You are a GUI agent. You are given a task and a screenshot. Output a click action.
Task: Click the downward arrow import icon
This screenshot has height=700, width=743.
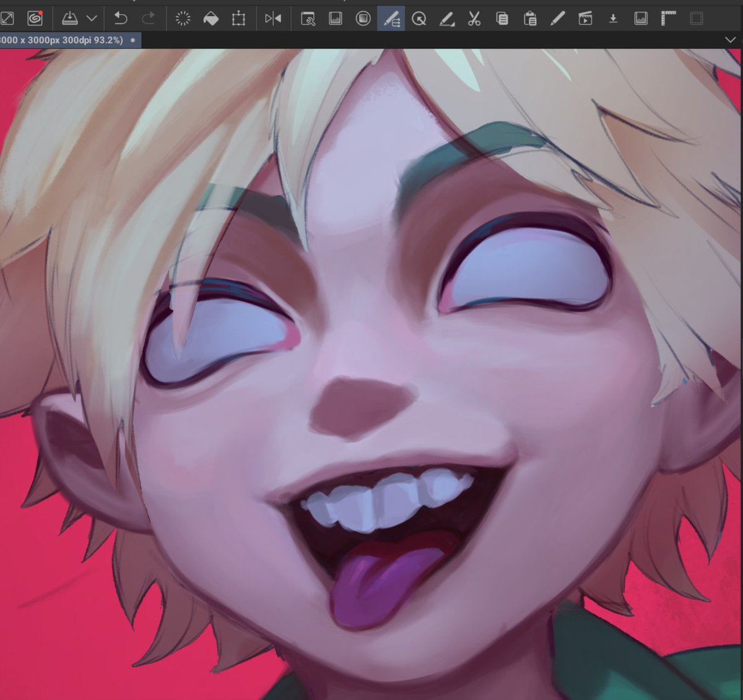click(x=613, y=19)
